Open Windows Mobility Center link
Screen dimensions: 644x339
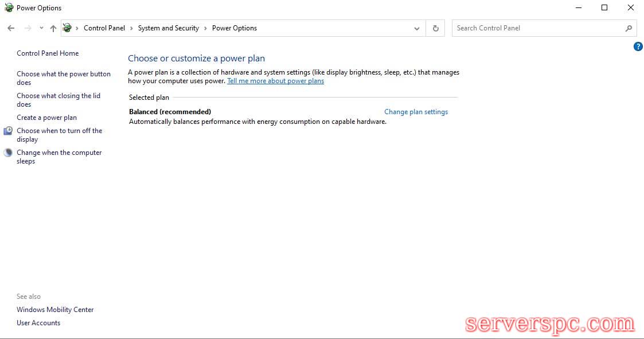point(55,310)
